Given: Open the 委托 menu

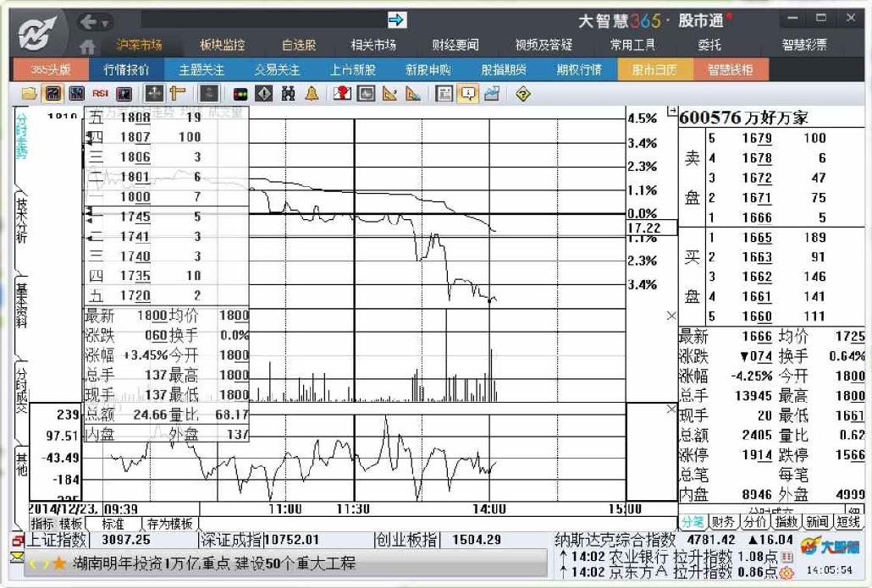Looking at the screenshot, I should pos(709,45).
